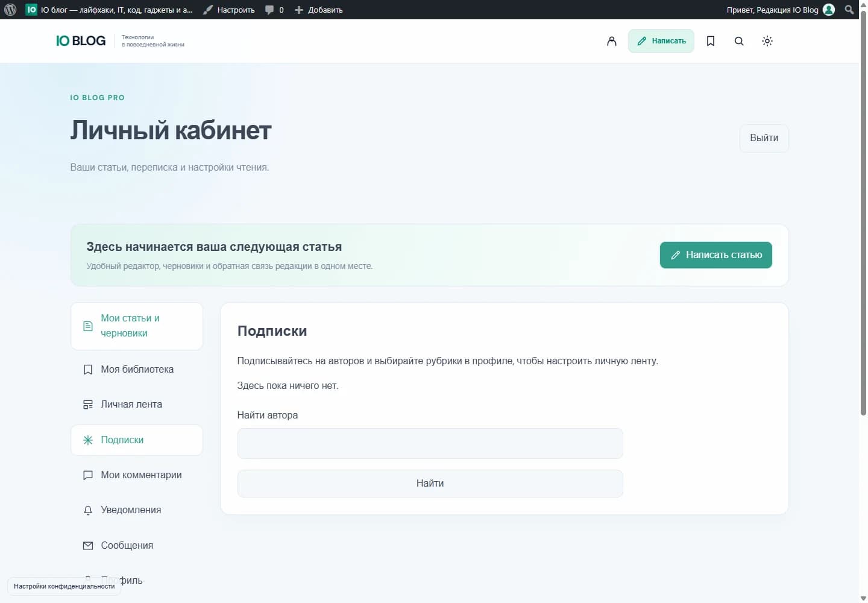Image resolution: width=868 pixels, height=603 pixels.
Task: Focus the Найти автора input field
Action: pos(430,444)
